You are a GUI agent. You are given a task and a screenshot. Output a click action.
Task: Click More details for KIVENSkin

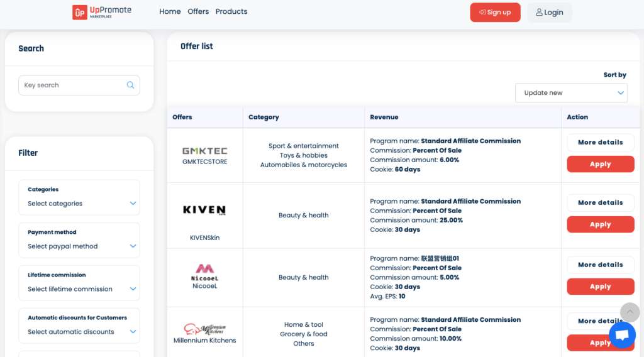pos(600,203)
